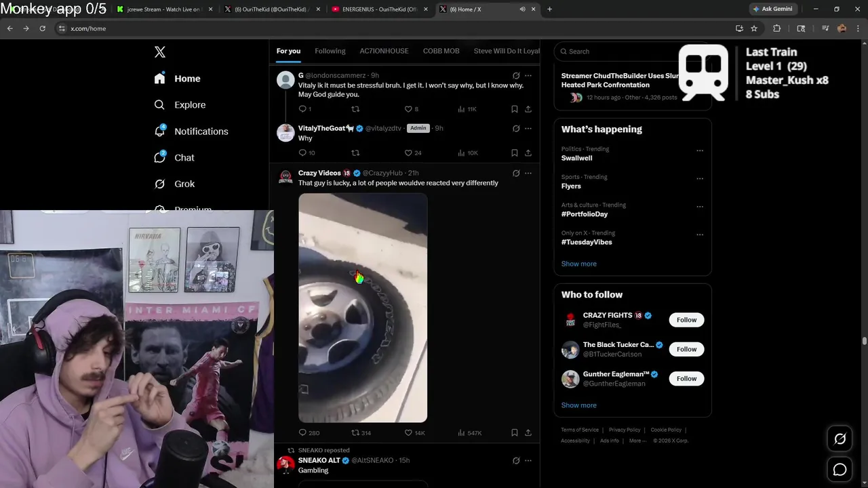
Task: Repost the VitalyTheGoat post
Action: click(x=355, y=153)
